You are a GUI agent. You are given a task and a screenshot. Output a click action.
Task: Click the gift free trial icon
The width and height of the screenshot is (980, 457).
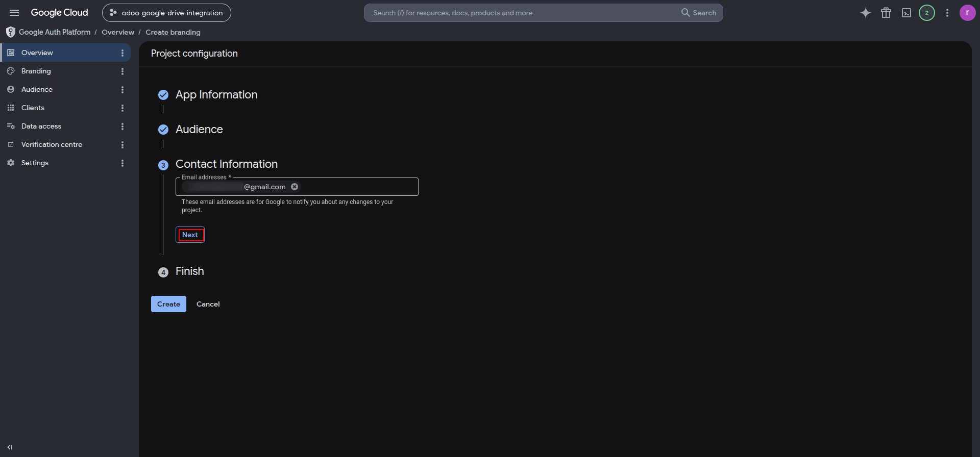coord(886,13)
